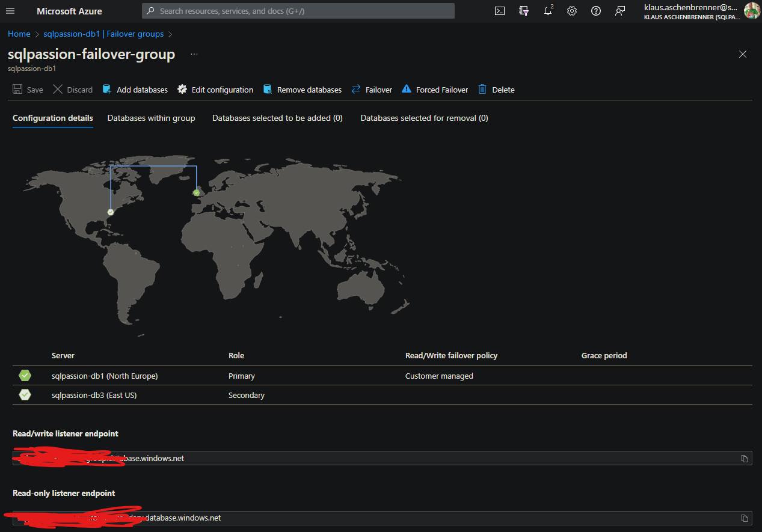Click the Microsoft Azure logo text
The width and height of the screenshot is (762, 532).
69,11
